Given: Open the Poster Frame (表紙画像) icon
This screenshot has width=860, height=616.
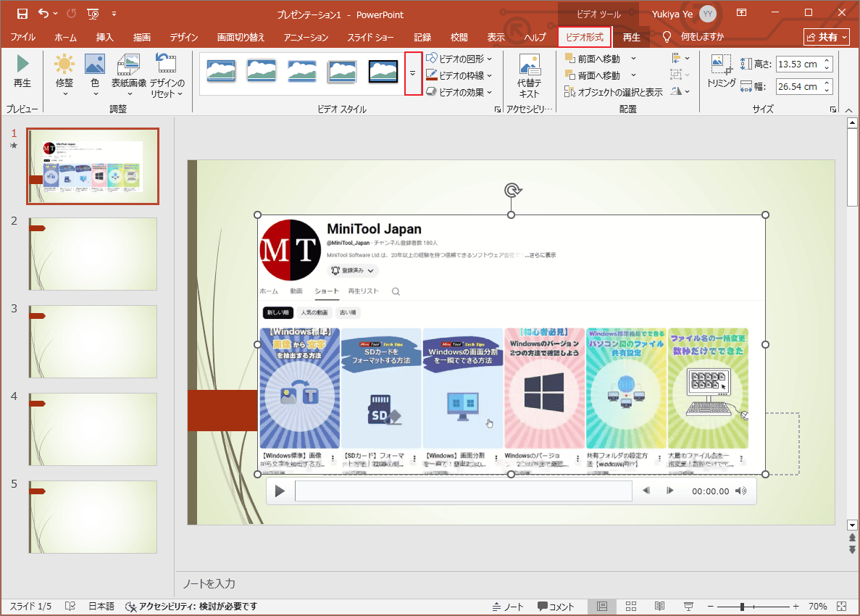Looking at the screenshot, I should click(x=128, y=65).
